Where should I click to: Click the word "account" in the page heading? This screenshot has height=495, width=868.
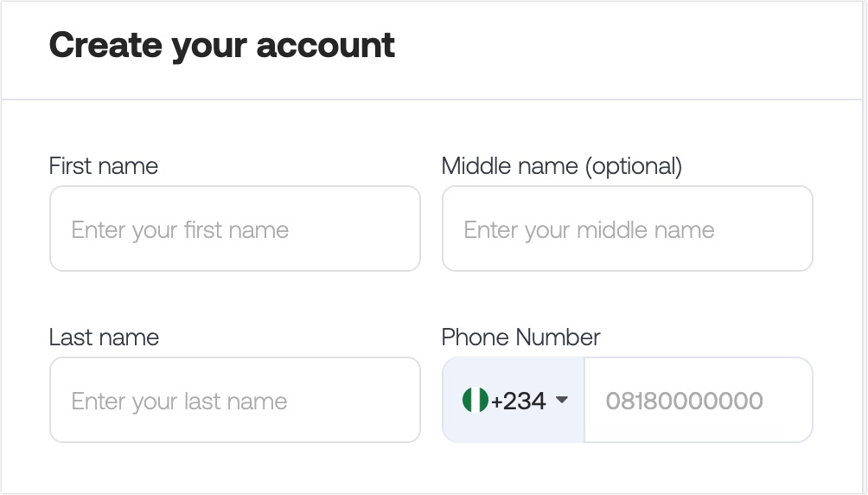pos(325,46)
